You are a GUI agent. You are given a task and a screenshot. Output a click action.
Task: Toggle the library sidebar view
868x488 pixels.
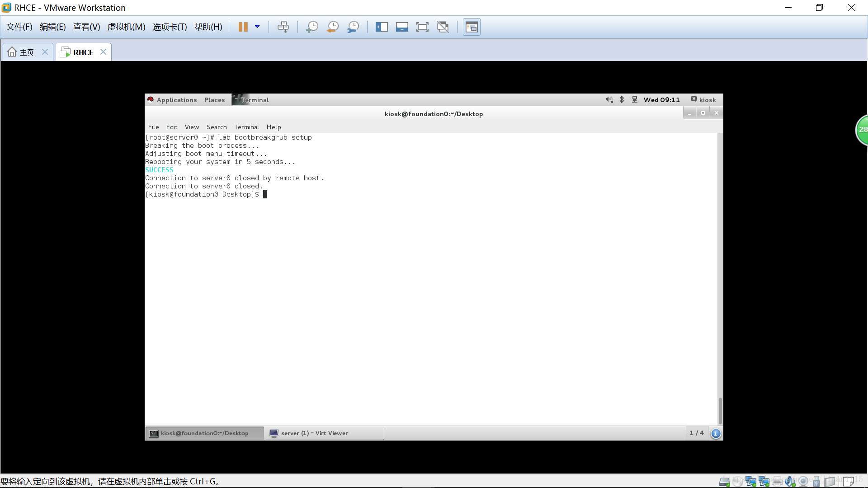tap(382, 27)
